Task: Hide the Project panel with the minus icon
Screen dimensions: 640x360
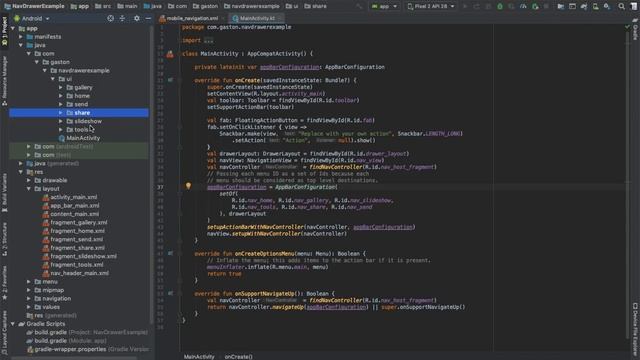Action: point(148,18)
